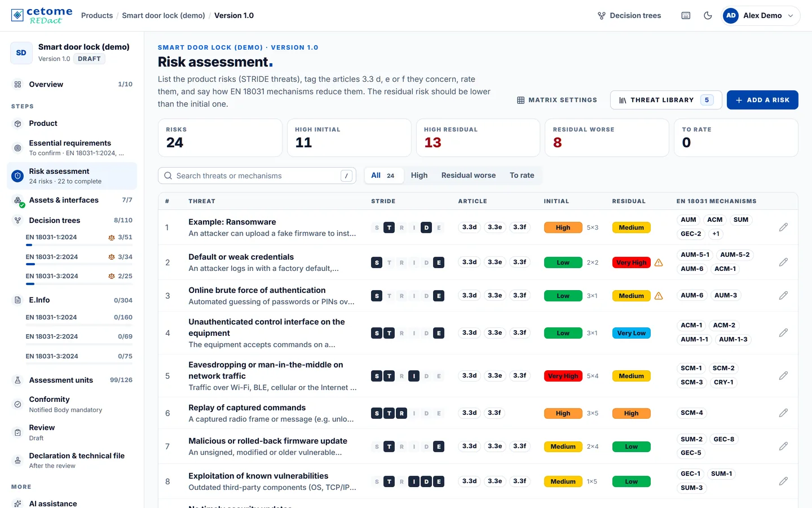The width and height of the screenshot is (812, 508).
Task: Click the pencil icon for Example: Ransomware
Action: 783,227
